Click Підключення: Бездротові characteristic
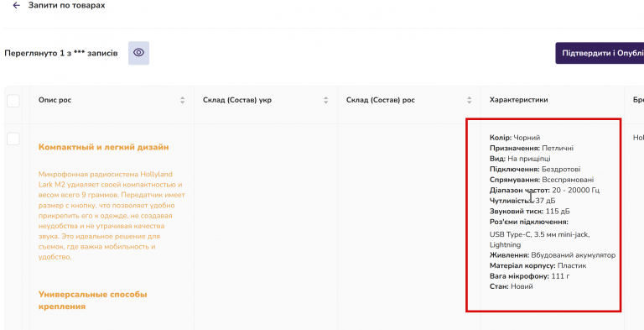 point(535,169)
